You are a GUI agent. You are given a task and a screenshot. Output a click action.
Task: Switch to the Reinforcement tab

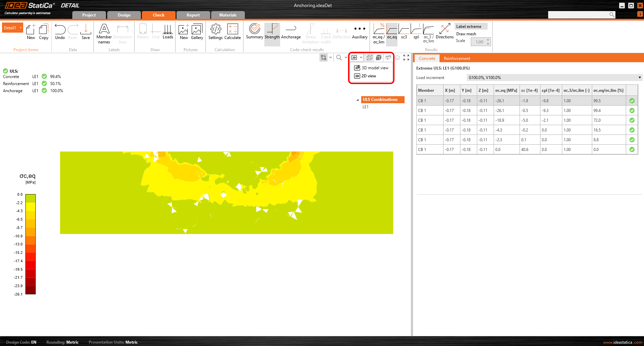[x=457, y=59]
